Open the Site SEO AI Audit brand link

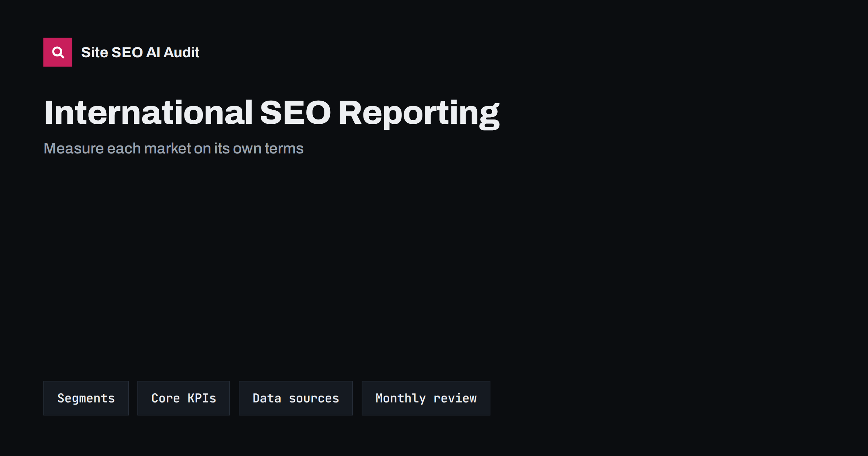[140, 52]
